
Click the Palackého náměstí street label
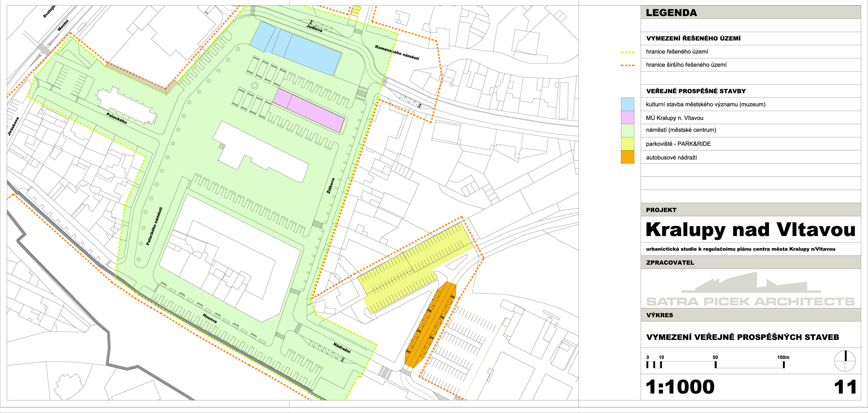tap(154, 226)
